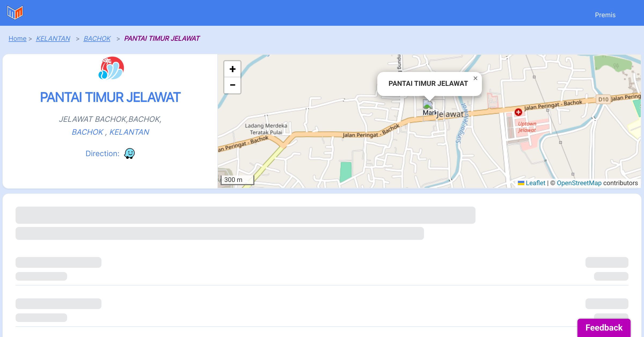Close the map popup

point(475,78)
